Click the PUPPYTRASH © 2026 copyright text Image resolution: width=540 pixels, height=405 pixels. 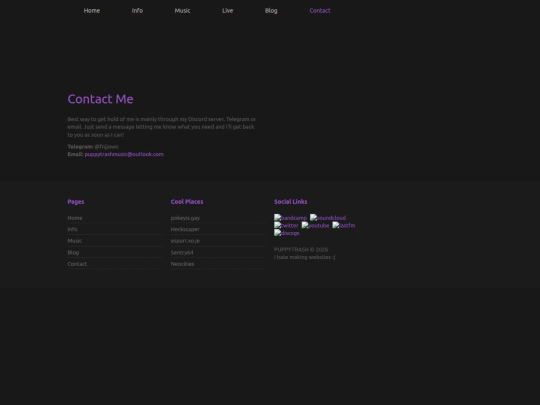pos(301,250)
